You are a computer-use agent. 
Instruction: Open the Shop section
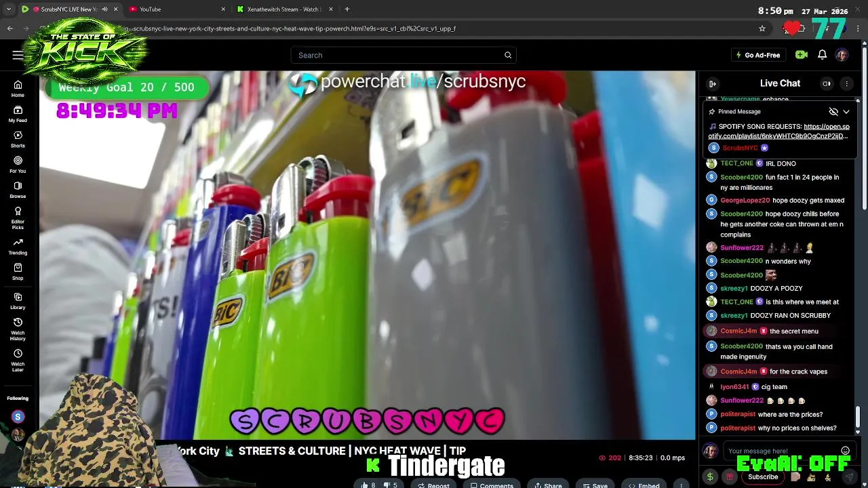coord(18,272)
